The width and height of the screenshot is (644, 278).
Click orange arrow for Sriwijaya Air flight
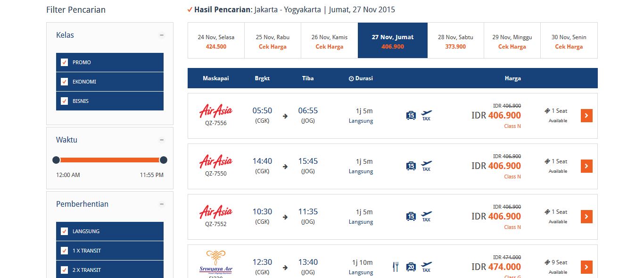(586, 267)
